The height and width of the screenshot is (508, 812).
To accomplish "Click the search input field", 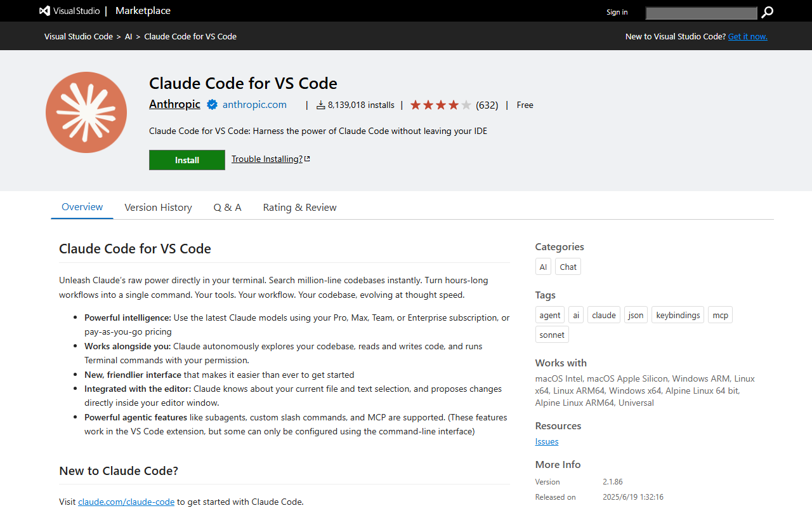I will click(x=701, y=13).
